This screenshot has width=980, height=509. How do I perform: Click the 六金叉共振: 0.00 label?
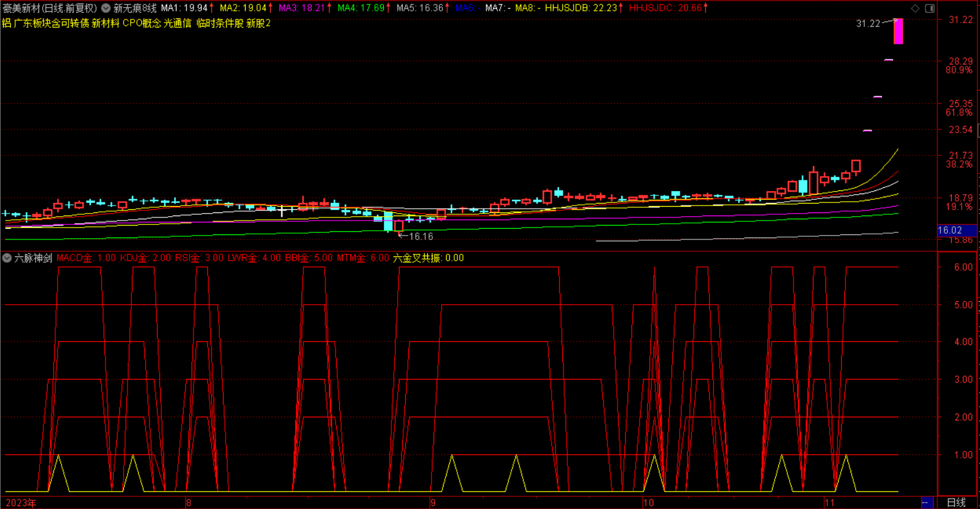coord(428,258)
